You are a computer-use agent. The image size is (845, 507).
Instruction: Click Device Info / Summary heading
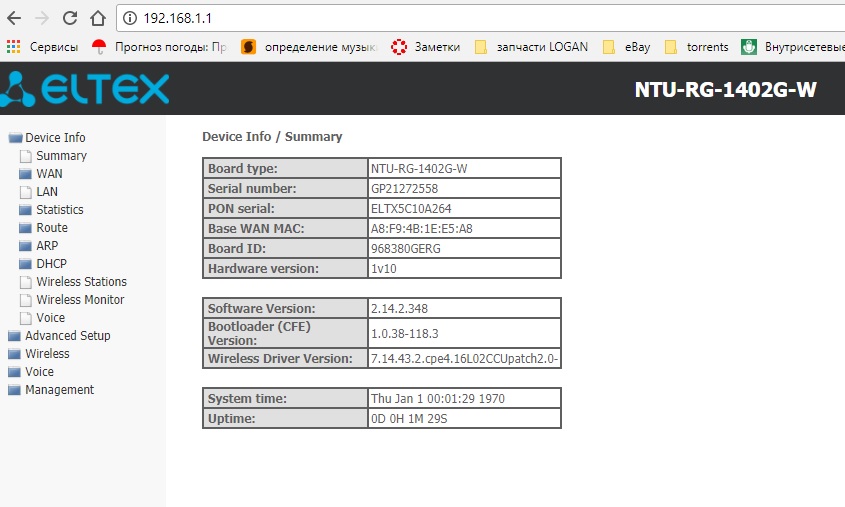(272, 137)
